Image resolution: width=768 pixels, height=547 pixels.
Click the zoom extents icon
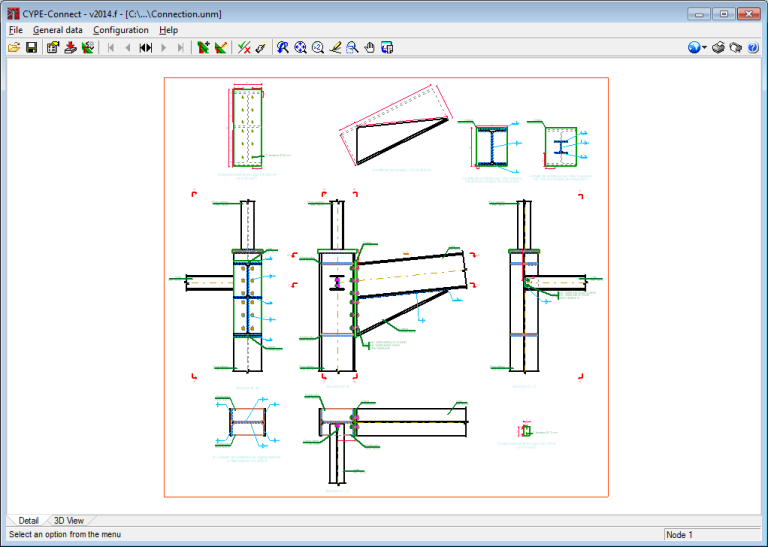click(x=300, y=48)
